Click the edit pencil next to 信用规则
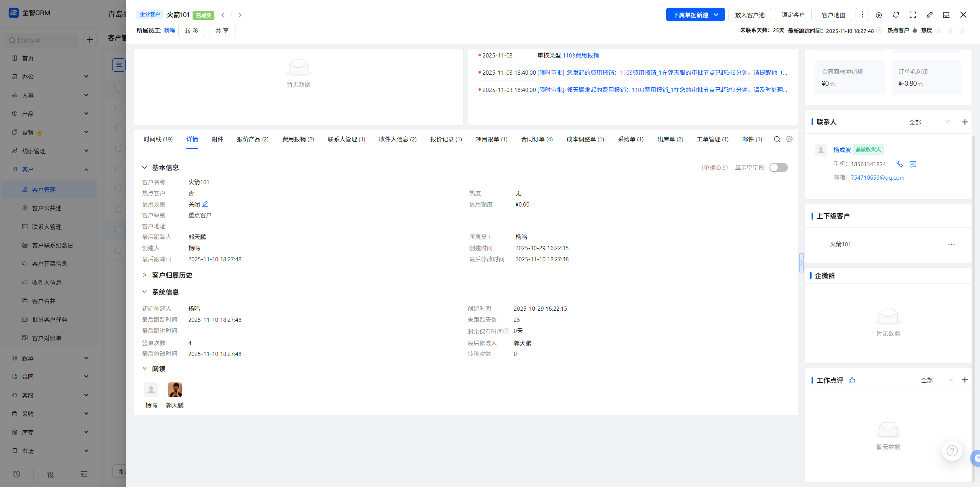The width and height of the screenshot is (980, 487). click(205, 204)
